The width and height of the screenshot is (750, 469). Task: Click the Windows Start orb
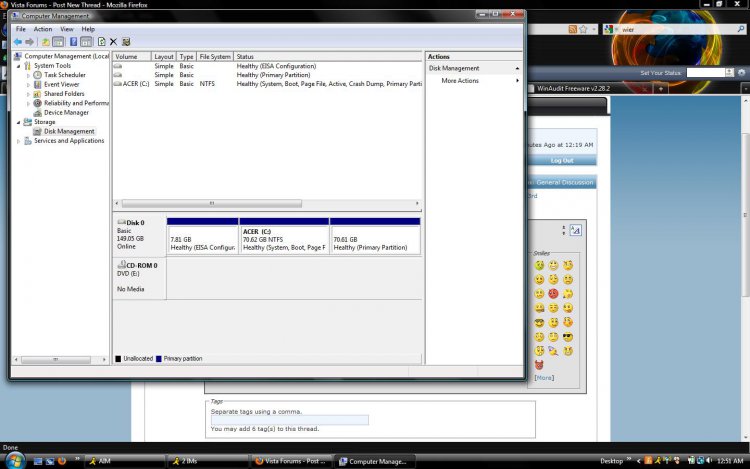[16, 461]
